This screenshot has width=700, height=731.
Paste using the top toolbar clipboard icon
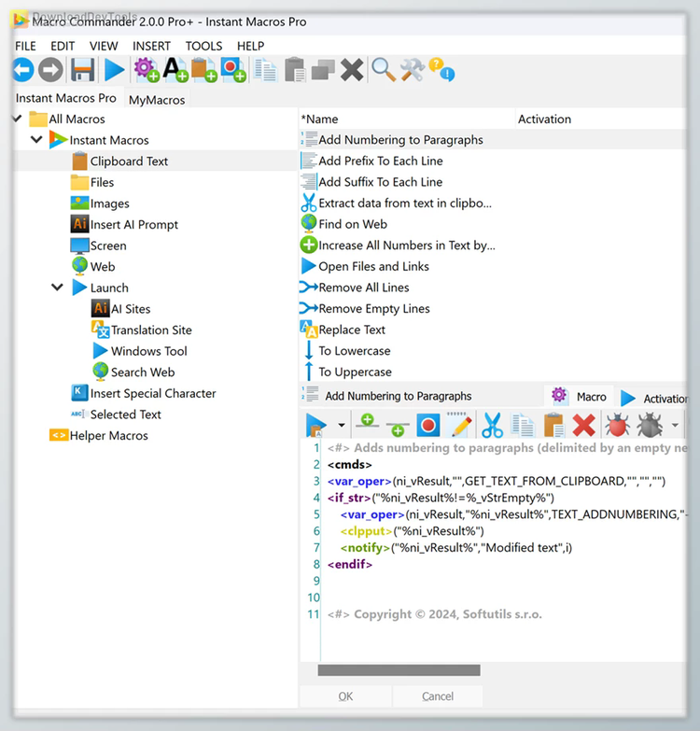295,70
